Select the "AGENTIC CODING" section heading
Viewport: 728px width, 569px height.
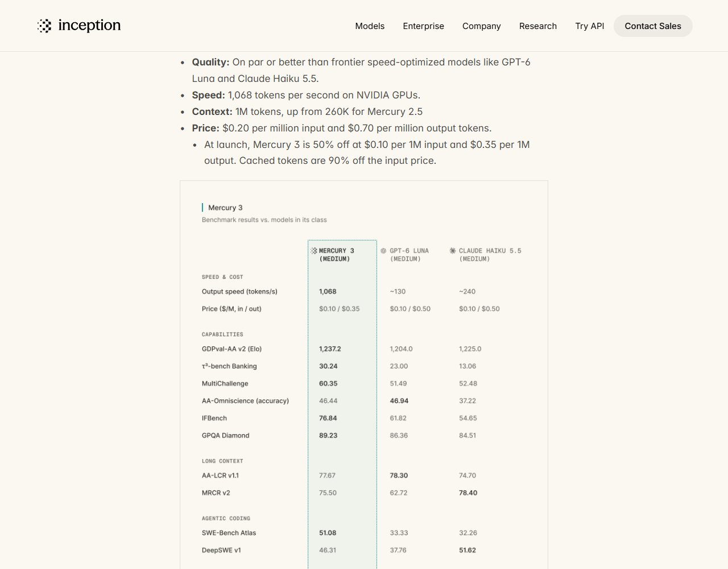point(226,518)
